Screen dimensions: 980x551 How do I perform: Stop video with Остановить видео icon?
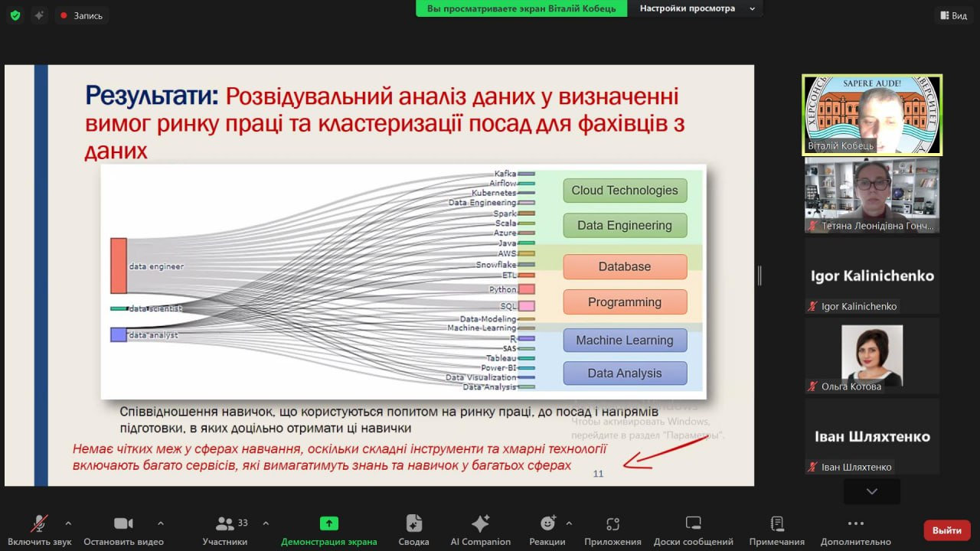[x=123, y=523]
